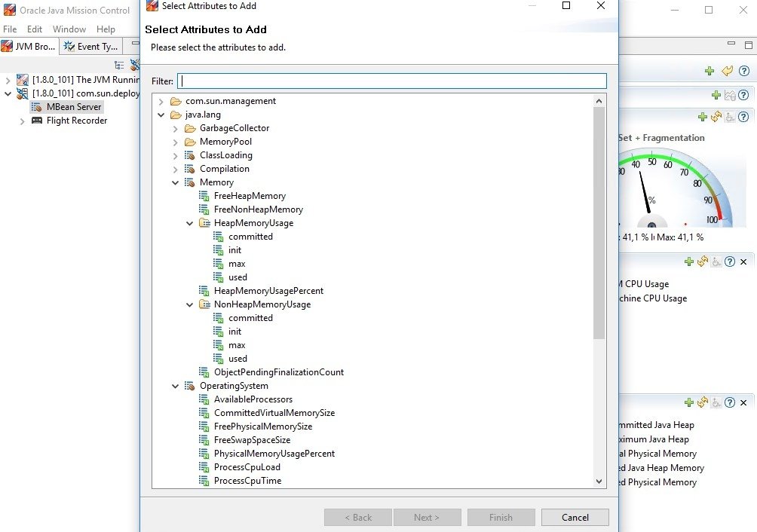The image size is (757, 532).
Task: Click the Flight Recorder cassette icon
Action: [x=37, y=120]
